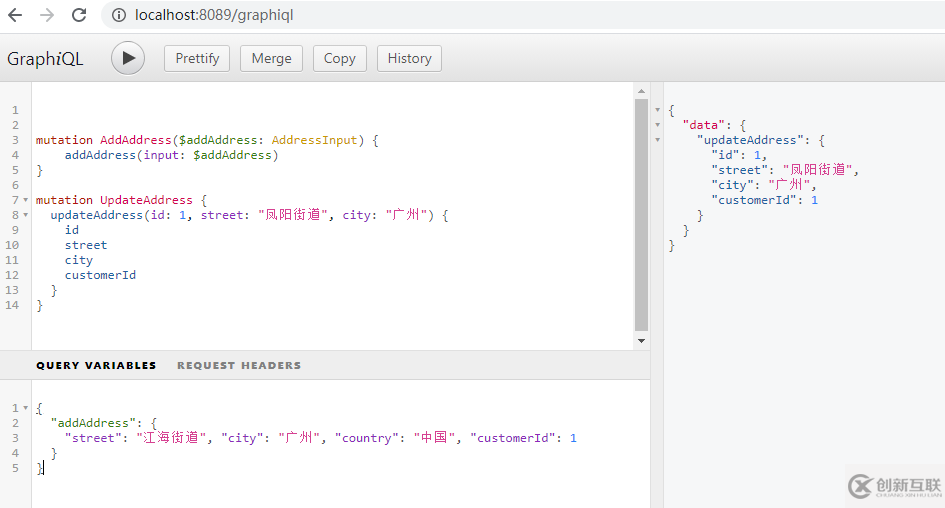Viewport: 945px width, 508px height.
Task: Collapse the mutation UpdateAddress fold at line 7
Action: point(25,199)
